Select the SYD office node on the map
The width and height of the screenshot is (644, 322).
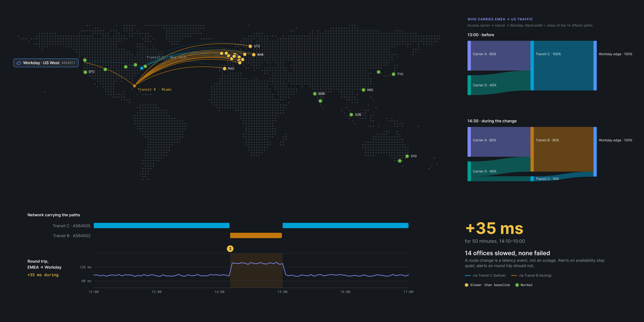(x=407, y=156)
